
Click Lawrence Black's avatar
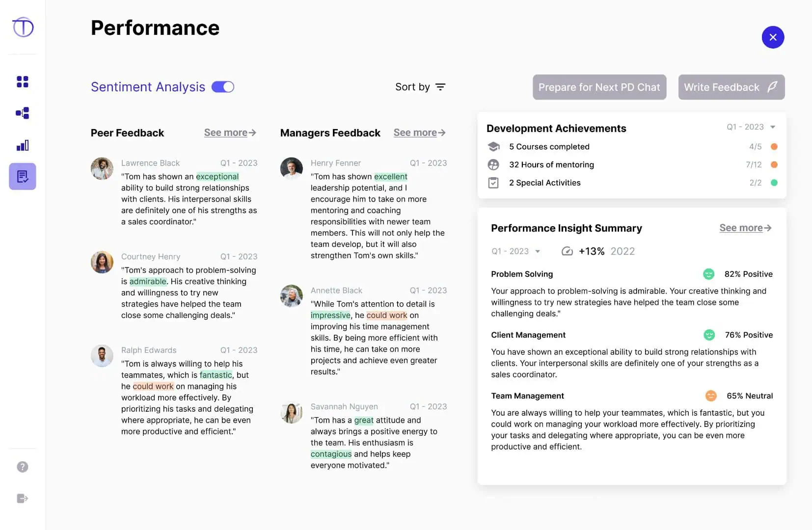(x=102, y=168)
